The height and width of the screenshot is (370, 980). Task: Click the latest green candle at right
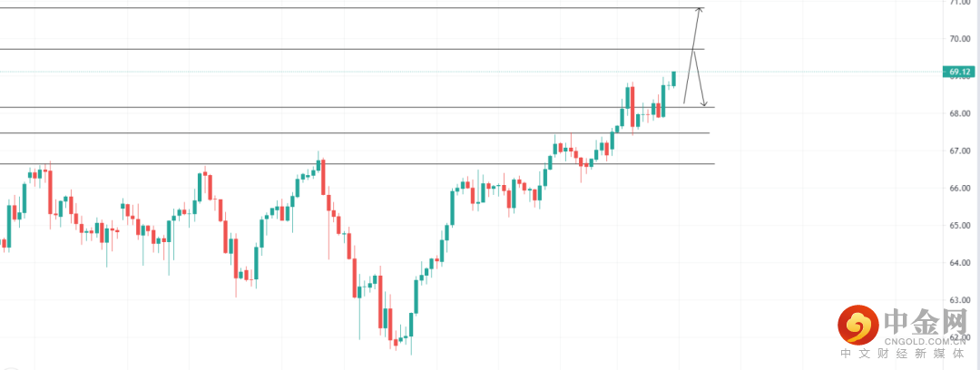673,78
